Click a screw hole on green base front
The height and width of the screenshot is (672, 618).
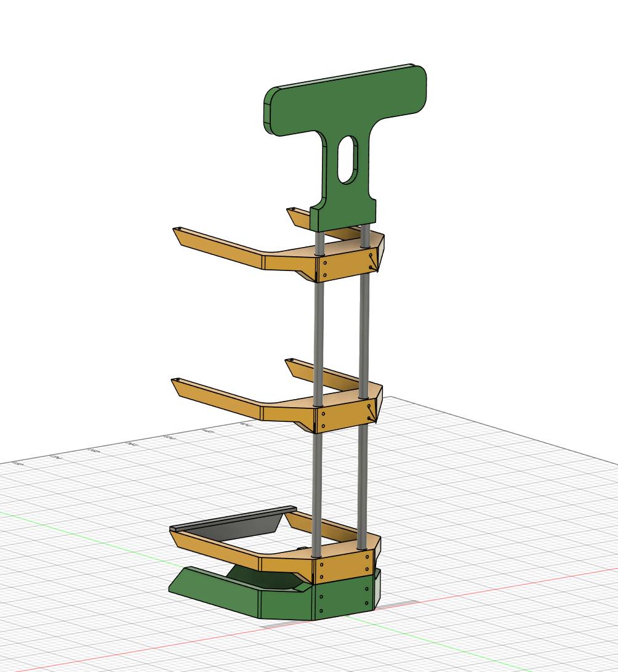pos(322,597)
